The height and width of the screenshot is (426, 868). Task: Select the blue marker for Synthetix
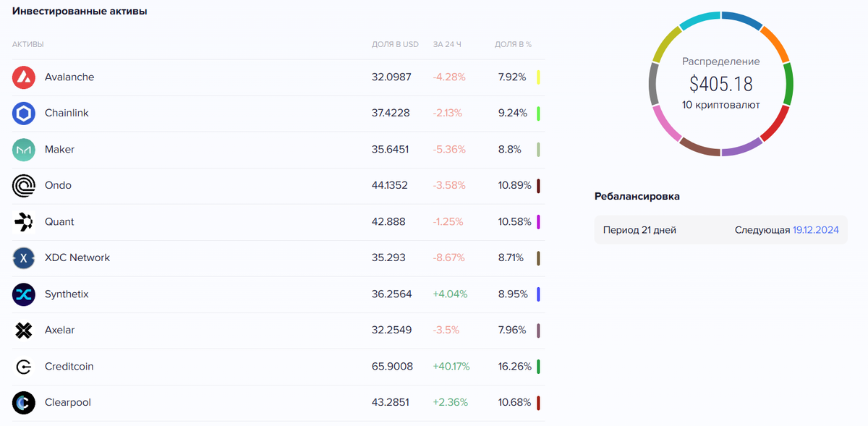[538, 294]
